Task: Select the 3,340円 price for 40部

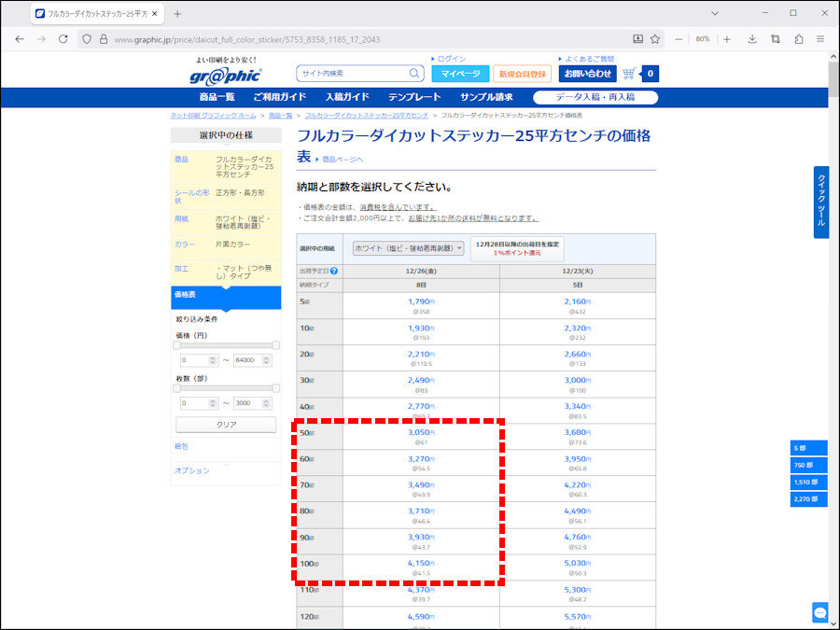Action: pos(578,406)
